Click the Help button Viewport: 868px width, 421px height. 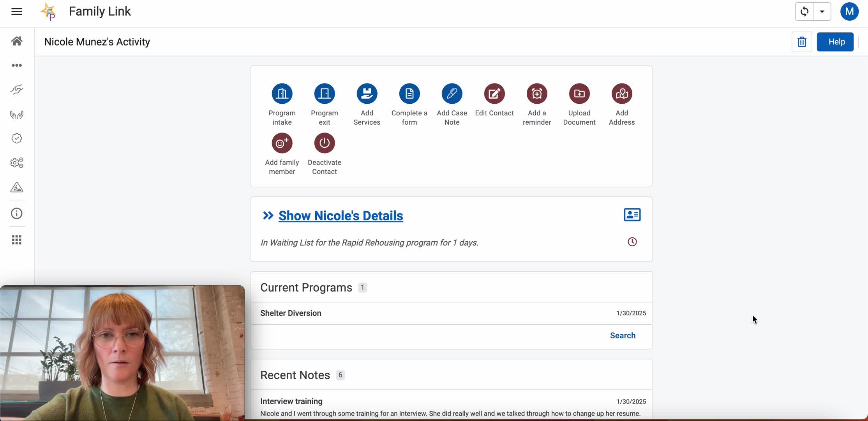tap(835, 42)
